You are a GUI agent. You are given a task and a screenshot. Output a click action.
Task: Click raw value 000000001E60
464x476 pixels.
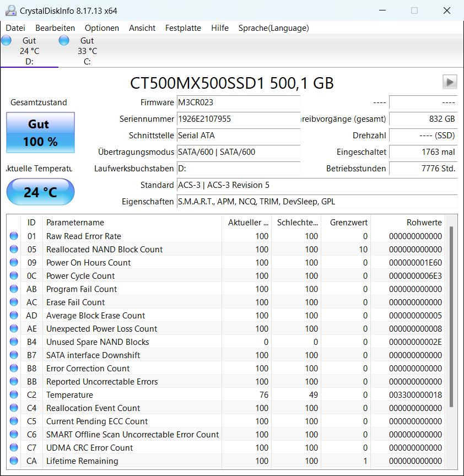(416, 262)
